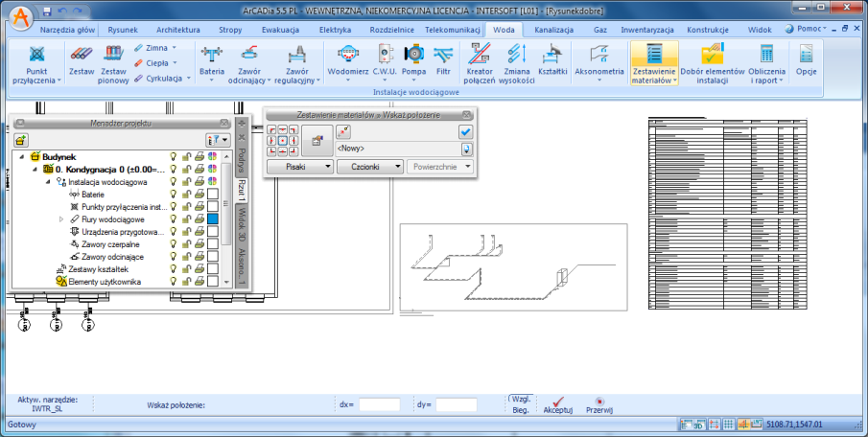868x437 pixels.
Task: Expand the Rury wodociągowe tree node
Action: point(61,219)
